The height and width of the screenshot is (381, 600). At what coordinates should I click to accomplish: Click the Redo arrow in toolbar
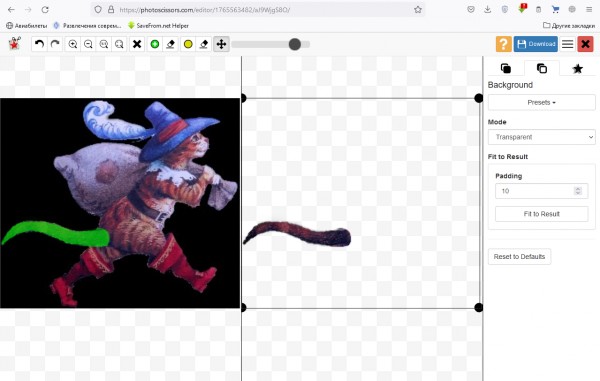(x=55, y=44)
